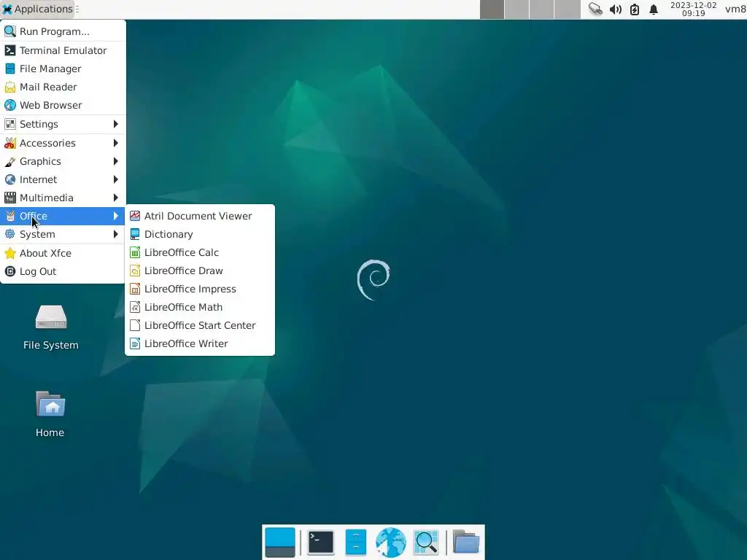Switch to the fourth workspace
Image resolution: width=747 pixels, height=560 pixels.
pos(567,9)
